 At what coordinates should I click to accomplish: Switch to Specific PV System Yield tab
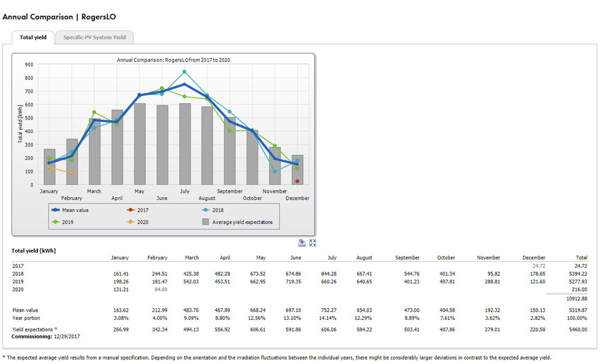(94, 38)
